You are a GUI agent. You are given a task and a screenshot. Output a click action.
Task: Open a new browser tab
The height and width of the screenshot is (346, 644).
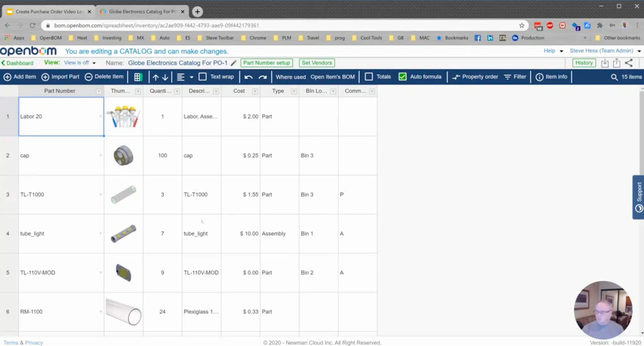pyautogui.click(x=197, y=12)
